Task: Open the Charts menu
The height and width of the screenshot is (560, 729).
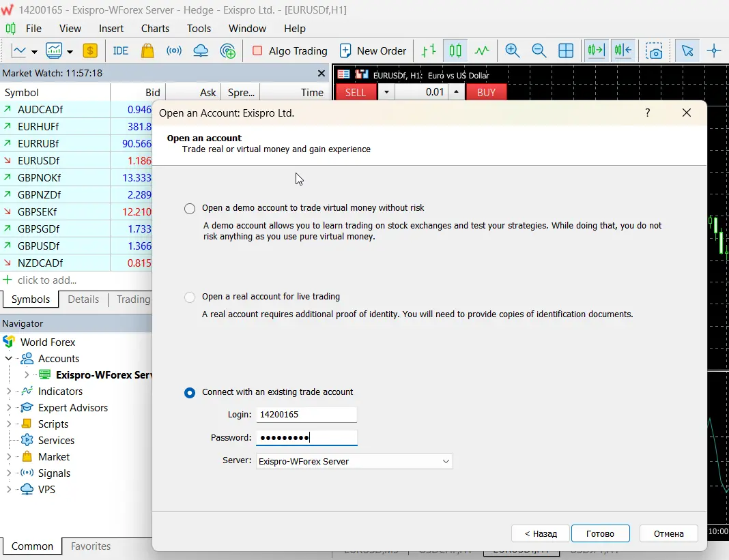Action: 155,29
